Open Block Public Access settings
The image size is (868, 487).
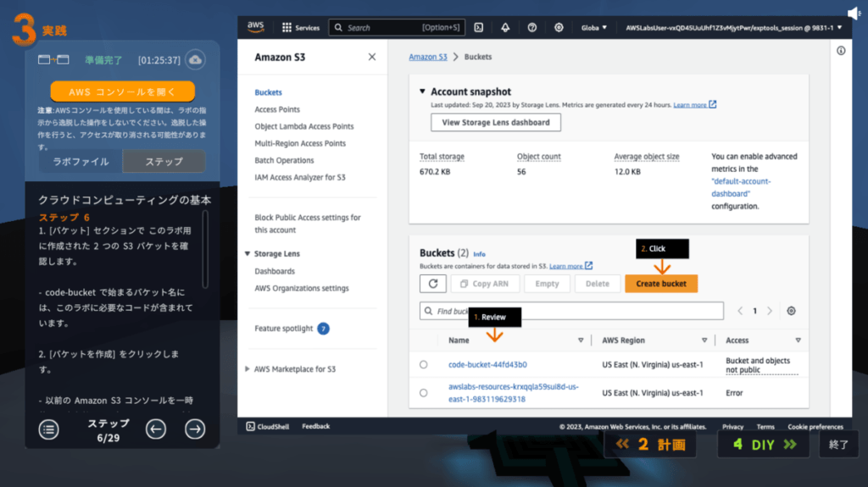click(308, 224)
